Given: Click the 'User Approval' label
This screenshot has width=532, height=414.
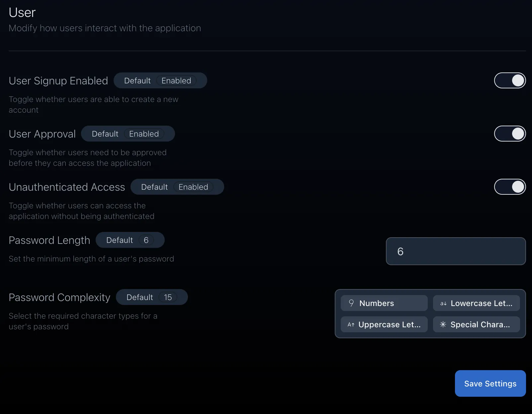Looking at the screenshot, I should click(x=42, y=134).
